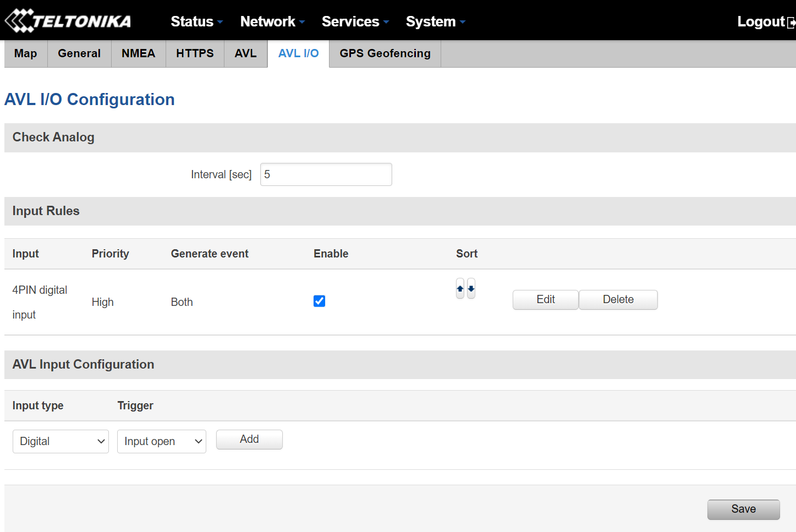Move the 4PIN digital input rule down

471,288
